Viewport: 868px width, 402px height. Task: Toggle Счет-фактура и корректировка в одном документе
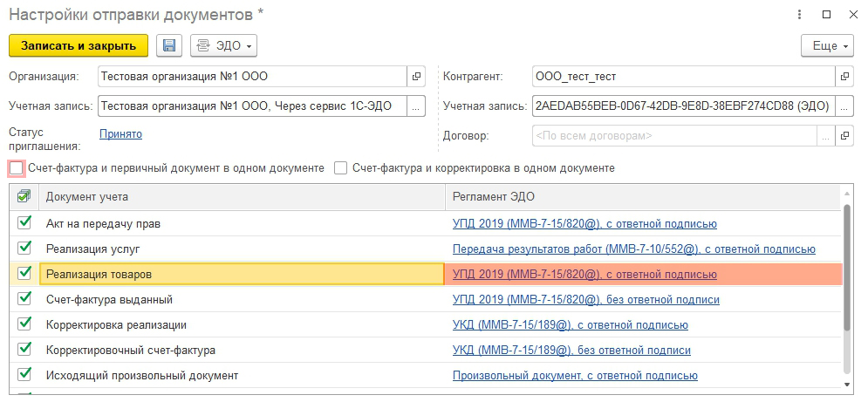click(x=341, y=168)
